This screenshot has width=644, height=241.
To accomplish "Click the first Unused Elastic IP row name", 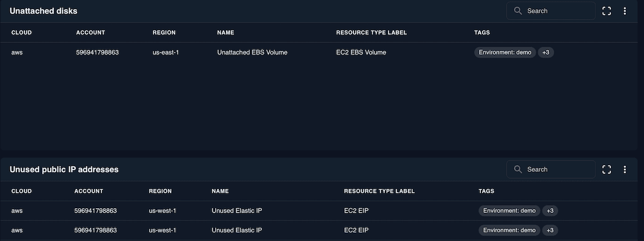I will (x=237, y=211).
